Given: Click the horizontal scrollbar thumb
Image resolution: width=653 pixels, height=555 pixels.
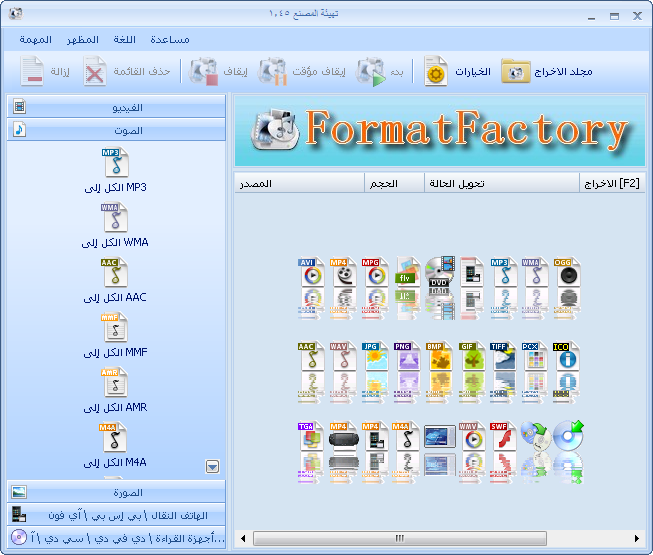Looking at the screenshot, I should 400,538.
